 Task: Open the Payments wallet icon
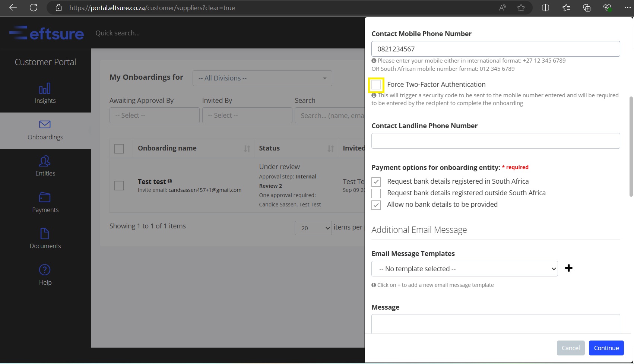45,197
